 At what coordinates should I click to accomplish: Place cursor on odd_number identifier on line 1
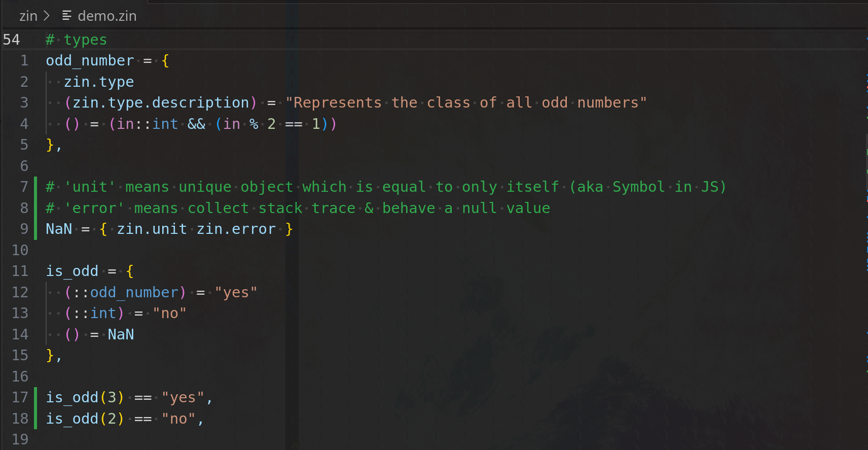coord(90,61)
